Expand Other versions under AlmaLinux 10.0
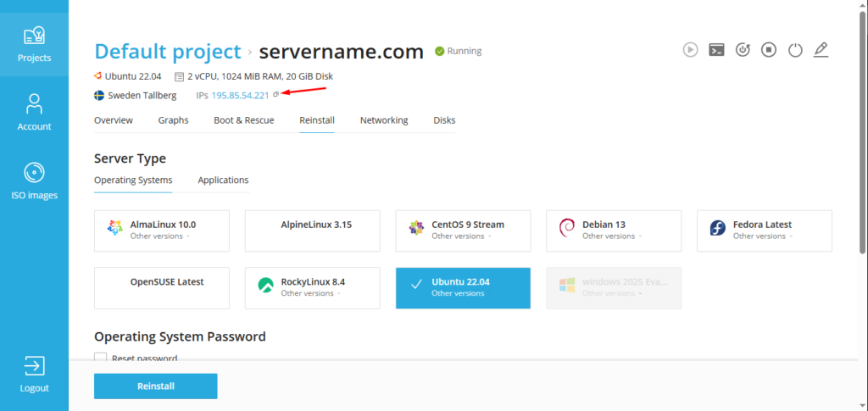This screenshot has width=868, height=411. click(x=159, y=236)
